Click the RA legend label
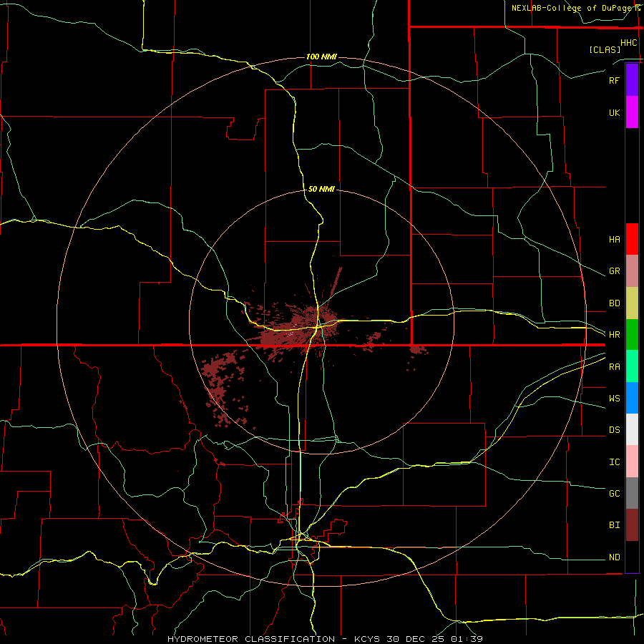The height and width of the screenshot is (644, 644). click(614, 367)
